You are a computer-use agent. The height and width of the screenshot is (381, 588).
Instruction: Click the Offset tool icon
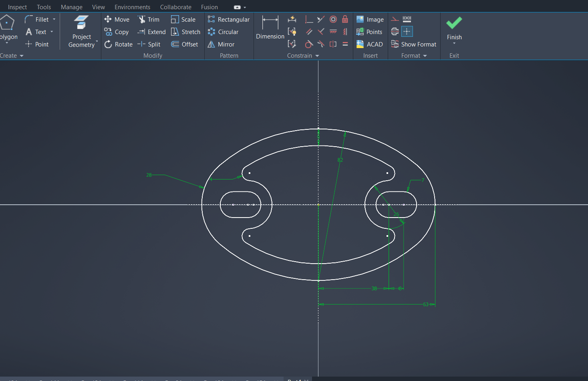pyautogui.click(x=175, y=44)
